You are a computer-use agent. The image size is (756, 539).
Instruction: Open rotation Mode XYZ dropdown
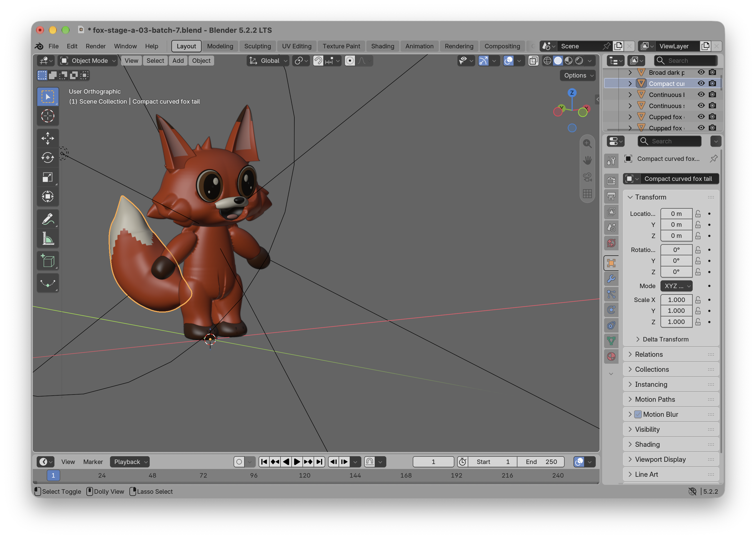click(x=676, y=286)
